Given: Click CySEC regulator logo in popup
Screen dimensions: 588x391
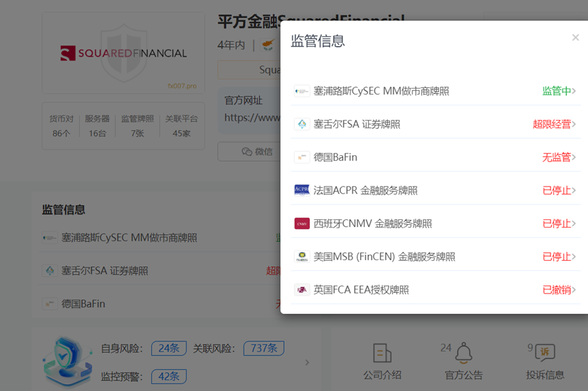Looking at the screenshot, I should click(x=302, y=91).
